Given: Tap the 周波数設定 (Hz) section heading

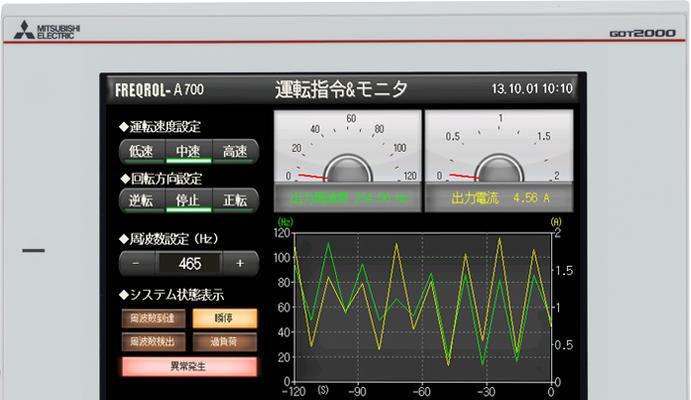Looking at the screenshot, I should pyautogui.click(x=169, y=239).
